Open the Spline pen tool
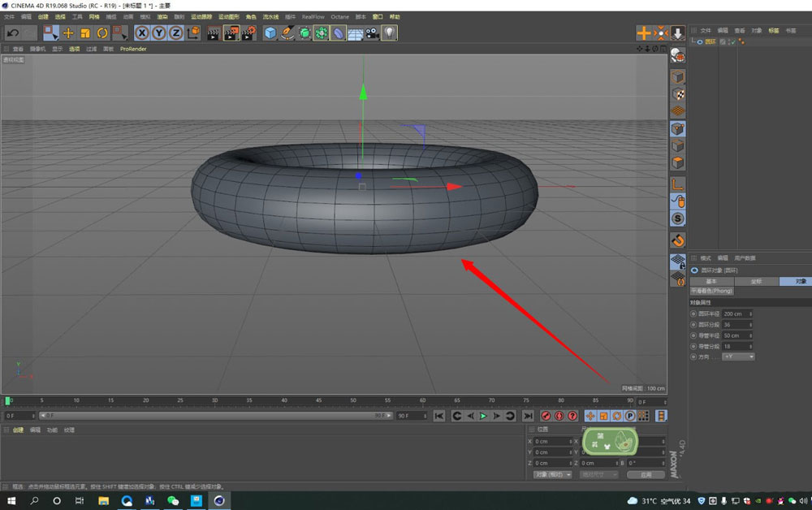This screenshot has width=812, height=510. tap(287, 32)
